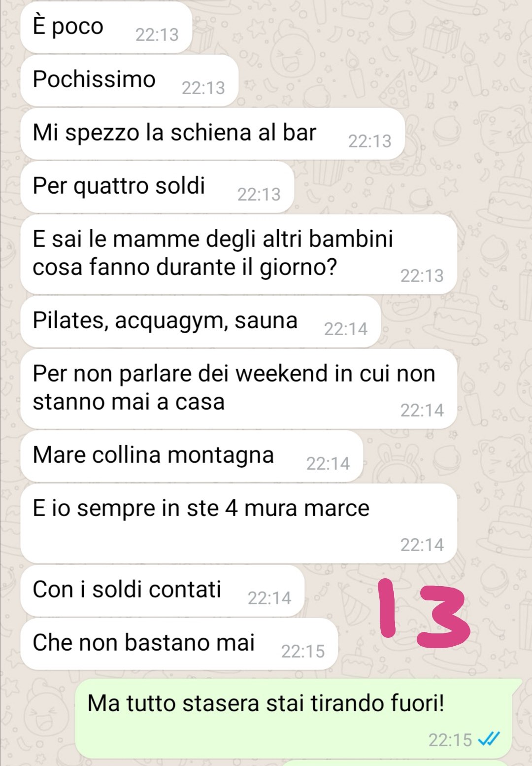The image size is (532, 766).
Task: Select the 'Con i soldi contati' message
Action: tap(163, 591)
